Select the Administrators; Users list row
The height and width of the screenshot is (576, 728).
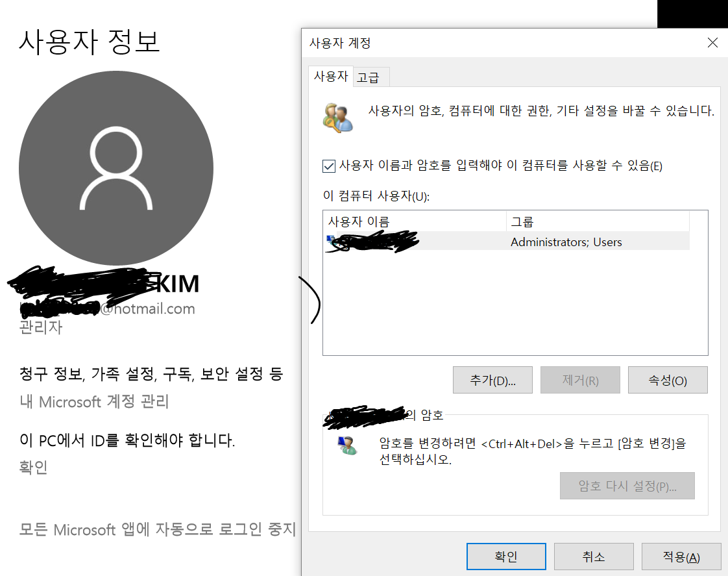pyautogui.click(x=507, y=241)
